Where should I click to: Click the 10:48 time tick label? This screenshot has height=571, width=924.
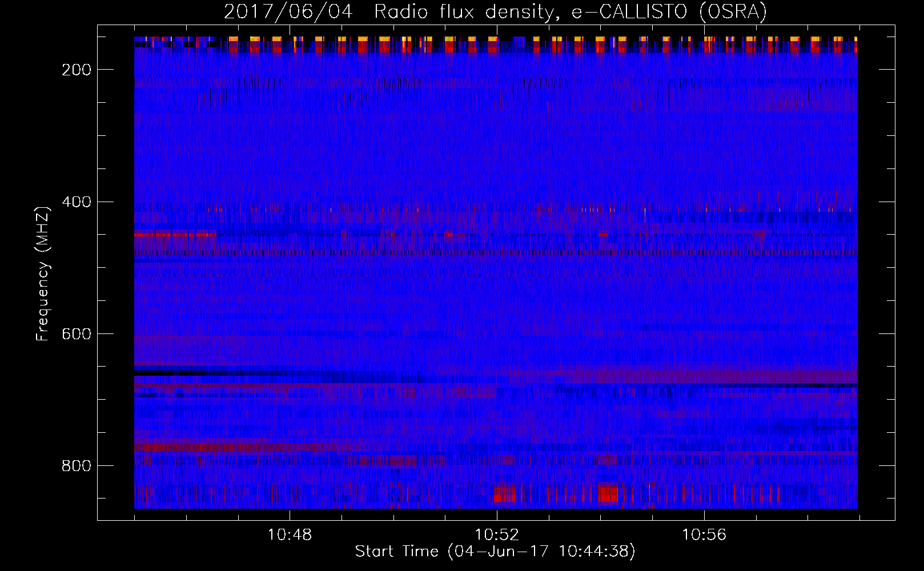click(x=290, y=534)
